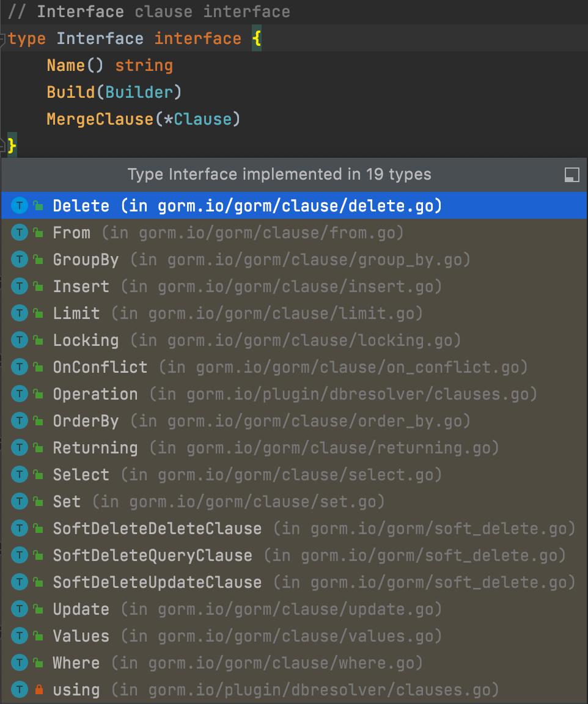588x704 pixels.
Task: Click the type icon beside OnConflict
Action: pos(20,367)
